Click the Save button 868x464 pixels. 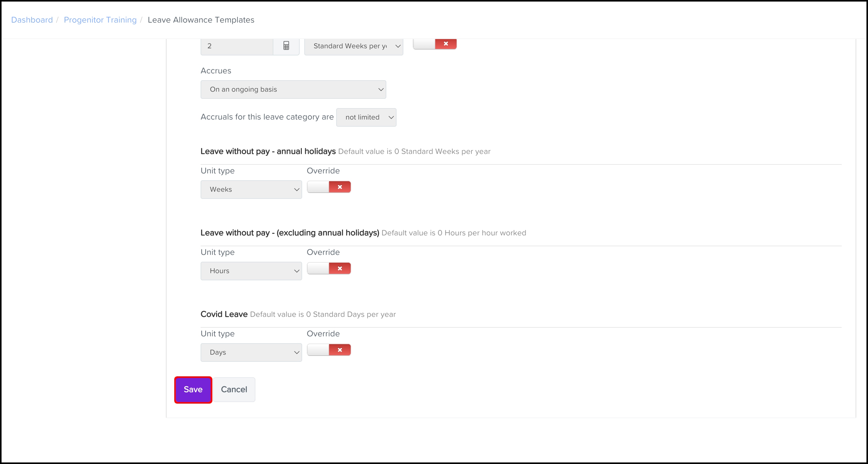(x=193, y=390)
